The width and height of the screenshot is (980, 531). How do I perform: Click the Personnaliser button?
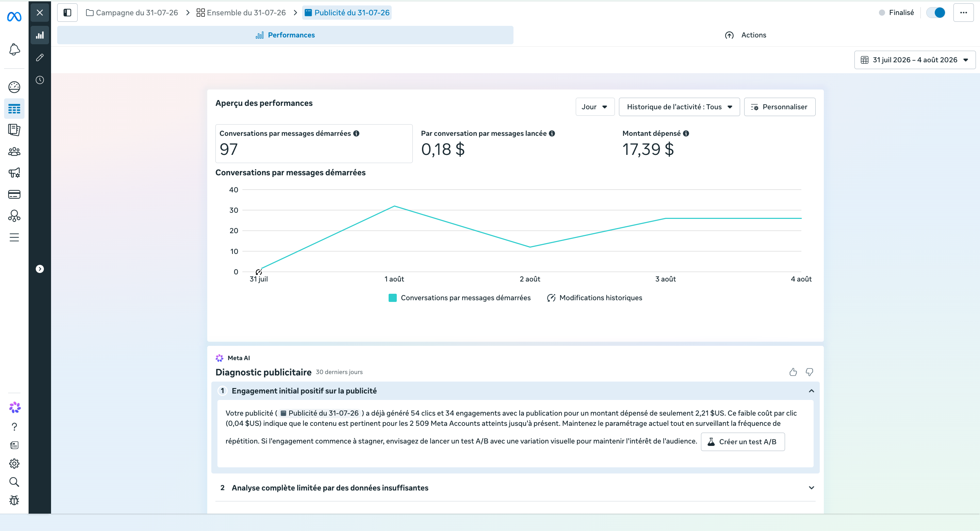point(780,107)
